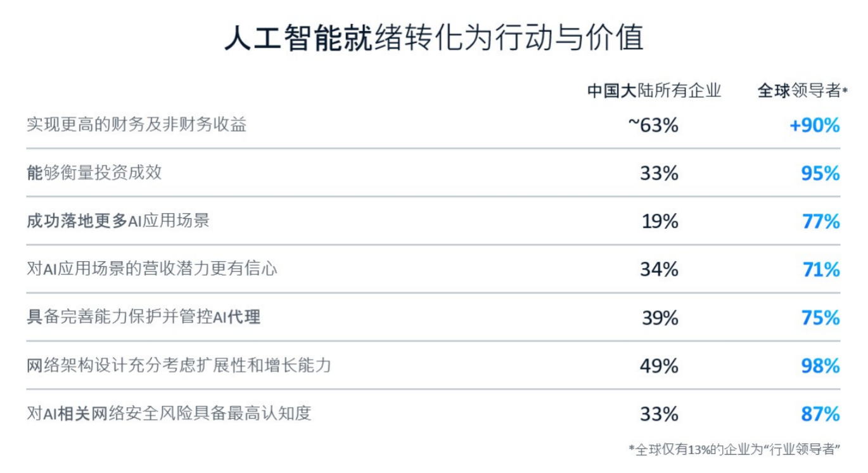This screenshot has height=473, width=868.
Task: Select the 49% value for network architecture
Action: [x=659, y=366]
